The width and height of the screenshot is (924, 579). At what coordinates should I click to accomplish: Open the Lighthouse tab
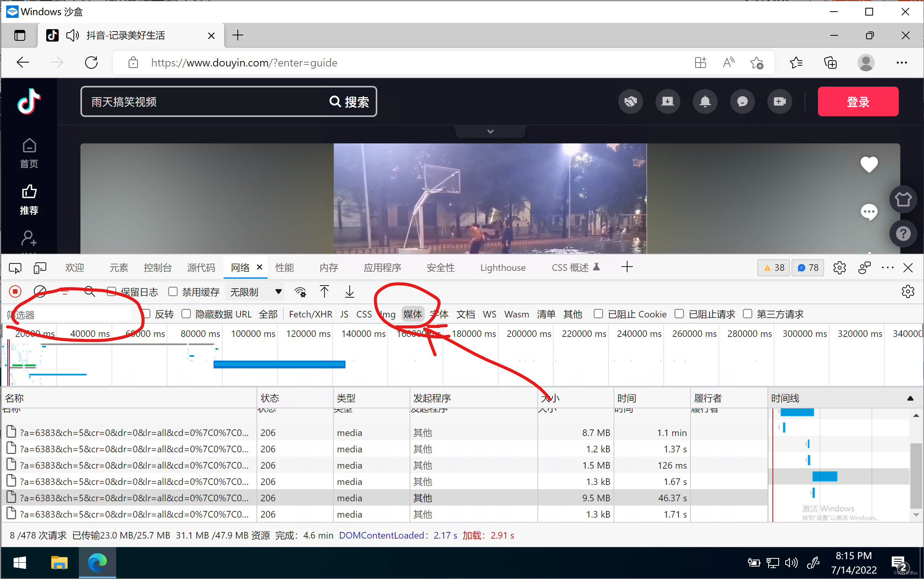pyautogui.click(x=502, y=268)
